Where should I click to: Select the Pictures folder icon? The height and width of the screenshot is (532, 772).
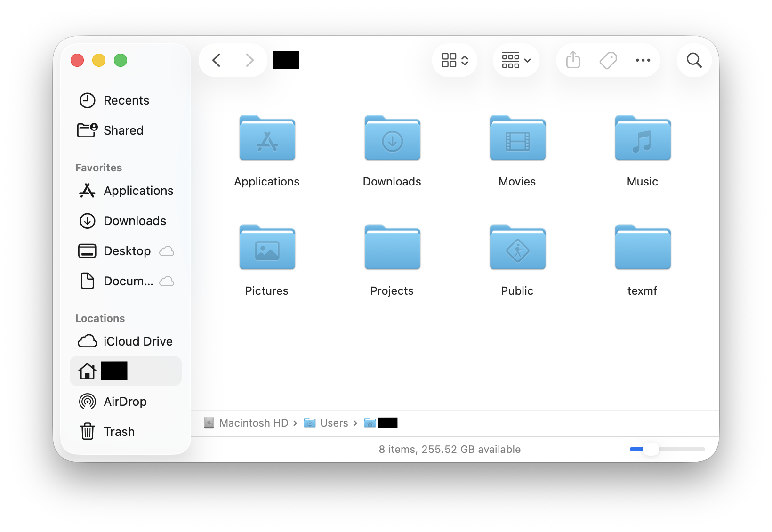click(x=267, y=247)
